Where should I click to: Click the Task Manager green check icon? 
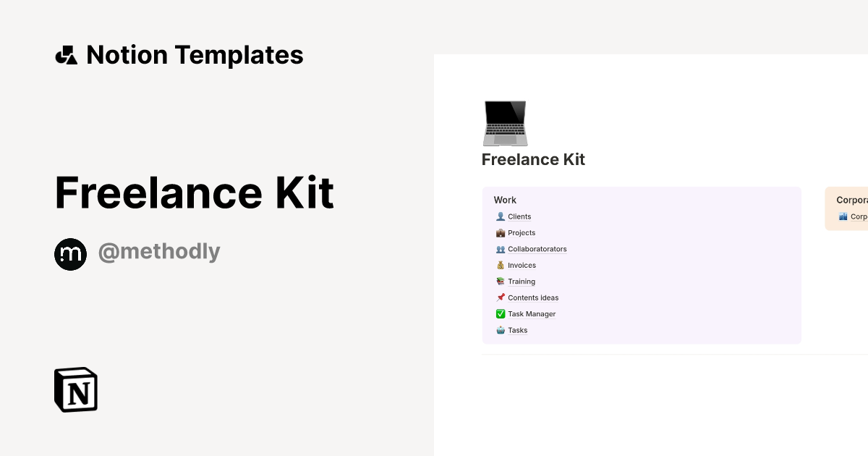click(501, 313)
